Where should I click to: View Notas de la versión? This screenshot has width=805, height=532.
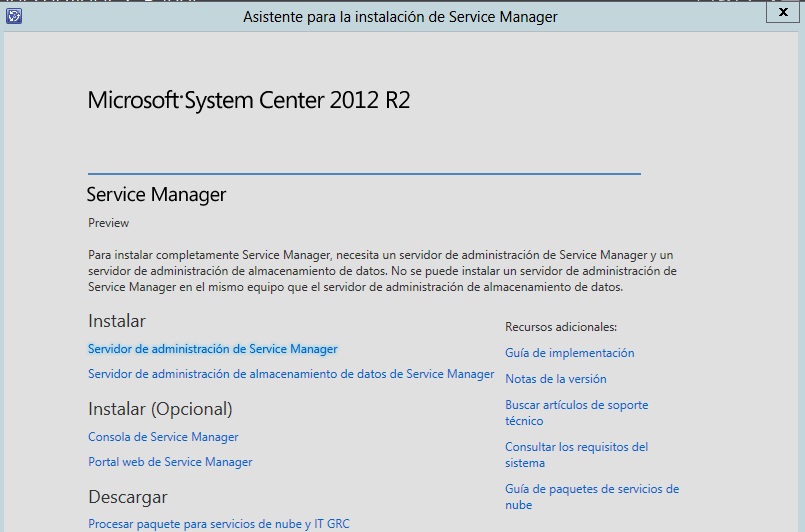(x=555, y=379)
